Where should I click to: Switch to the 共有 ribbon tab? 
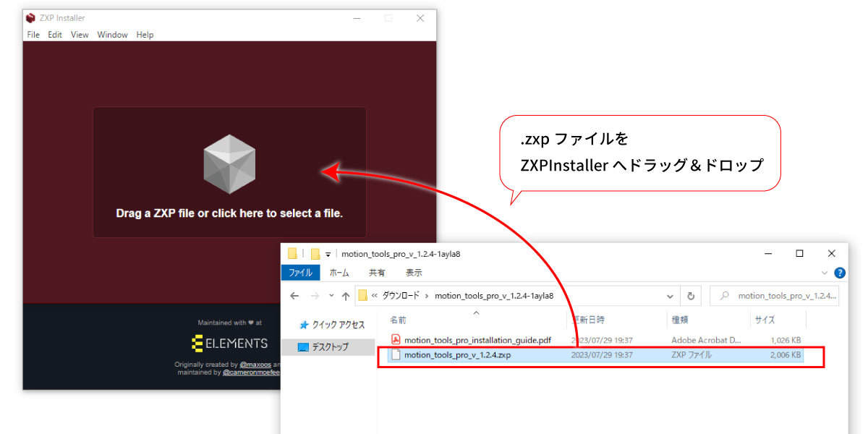(377, 273)
